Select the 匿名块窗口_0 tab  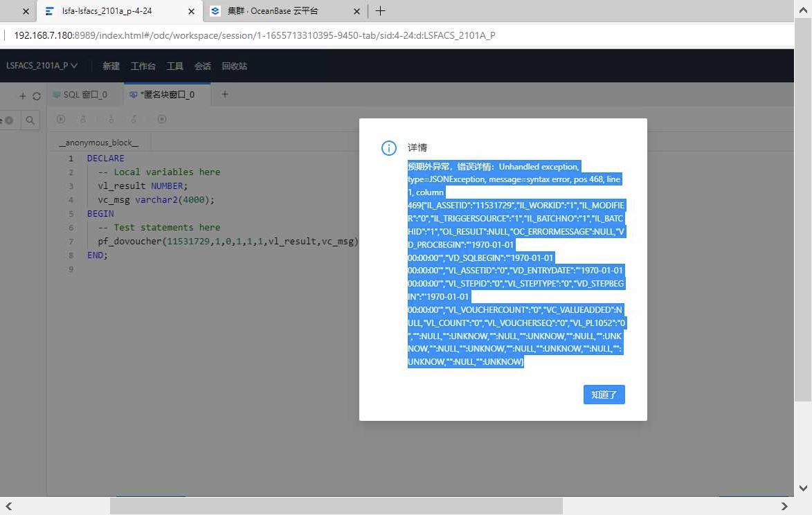tap(166, 95)
